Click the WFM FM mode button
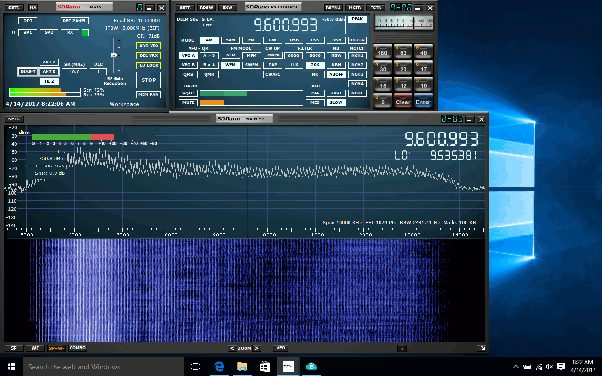 [230, 65]
